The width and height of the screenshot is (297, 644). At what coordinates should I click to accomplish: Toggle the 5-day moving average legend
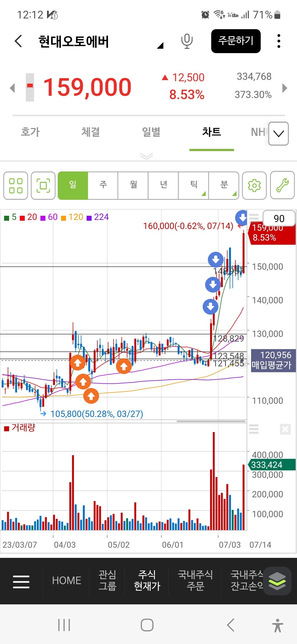[10, 217]
